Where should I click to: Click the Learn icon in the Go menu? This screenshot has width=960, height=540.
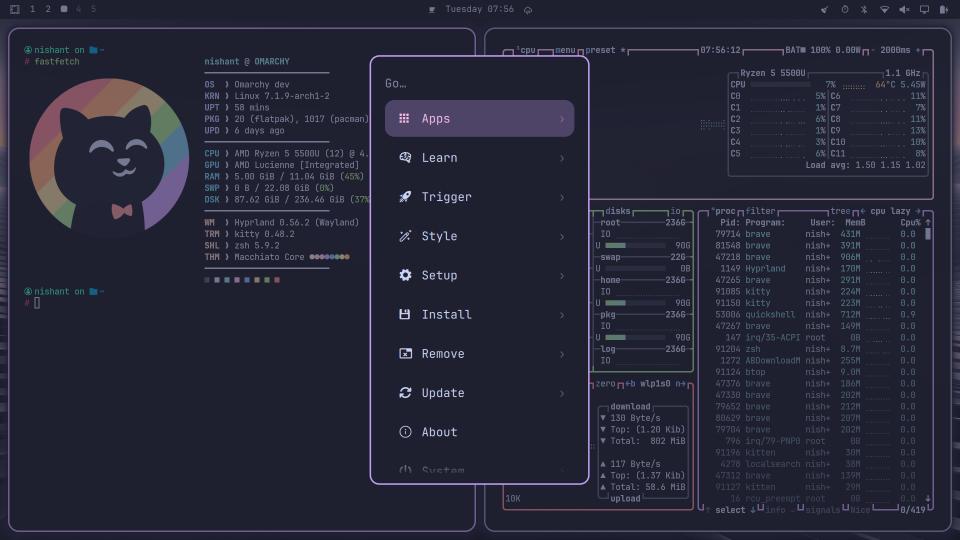tap(405, 157)
